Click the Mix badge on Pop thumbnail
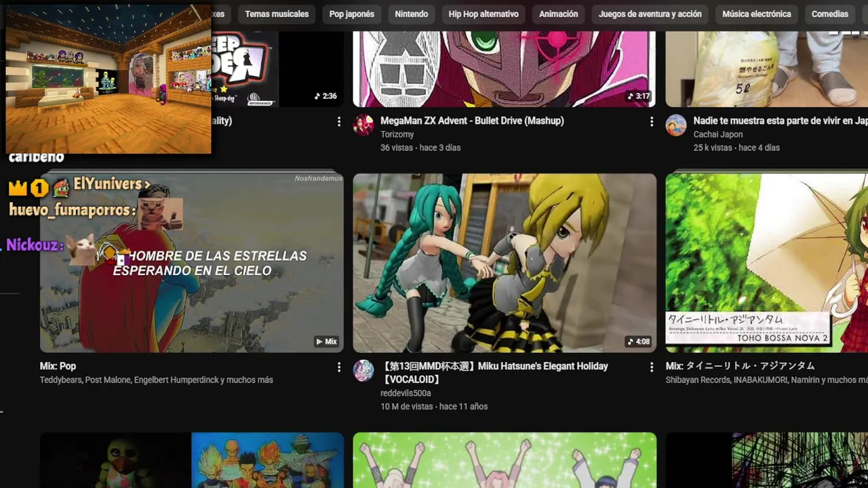This screenshot has width=868, height=488. click(x=326, y=342)
